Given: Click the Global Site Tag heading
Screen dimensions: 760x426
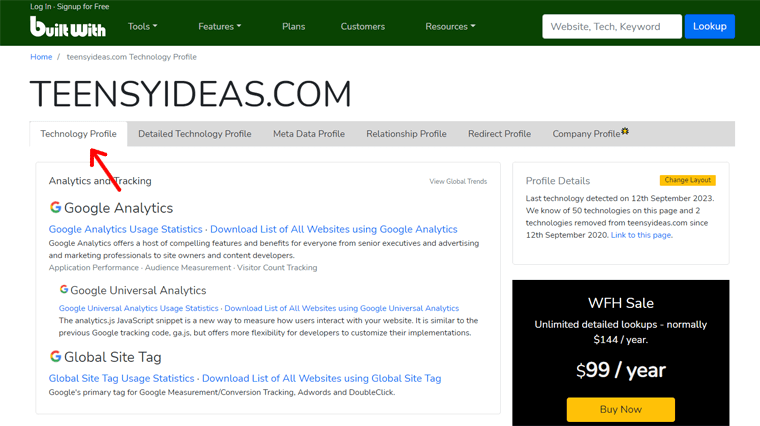Looking at the screenshot, I should (112, 357).
